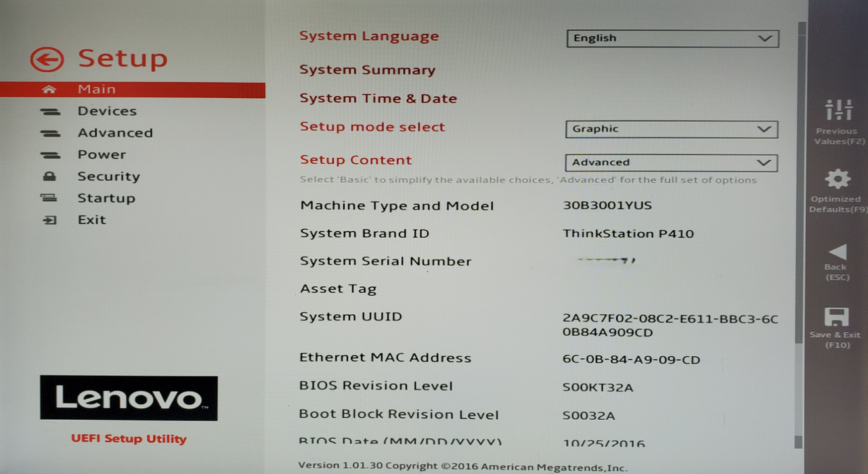Click the MAC address 6C-0B-84-A9-09-CD
868x474 pixels.
(x=631, y=360)
